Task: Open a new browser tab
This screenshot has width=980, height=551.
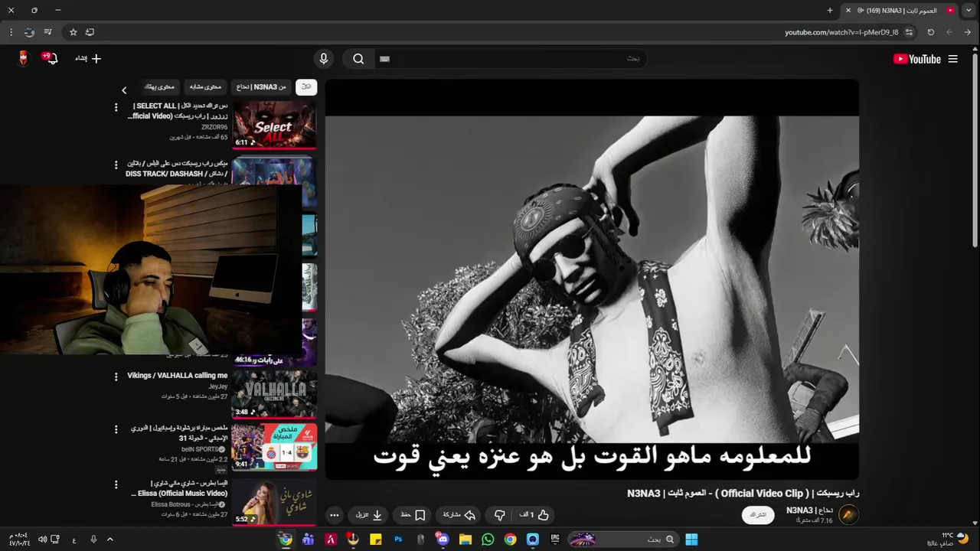Action: click(x=830, y=11)
